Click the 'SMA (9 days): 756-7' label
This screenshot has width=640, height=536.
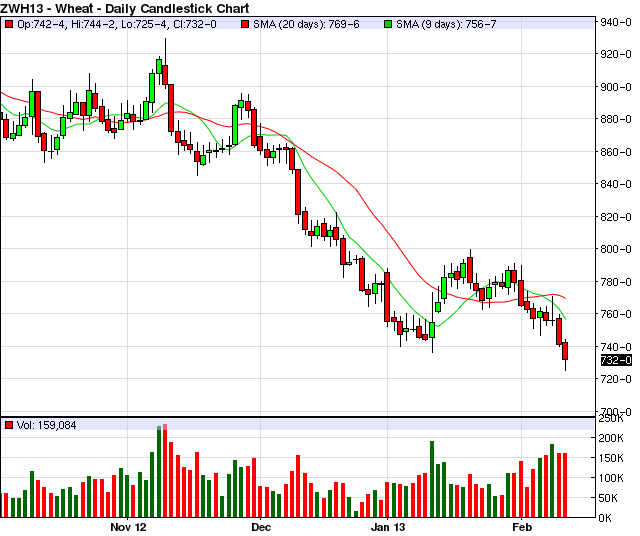[446, 24]
